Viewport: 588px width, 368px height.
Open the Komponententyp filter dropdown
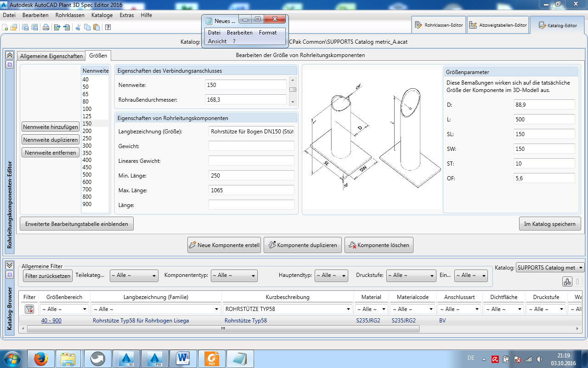tap(234, 275)
